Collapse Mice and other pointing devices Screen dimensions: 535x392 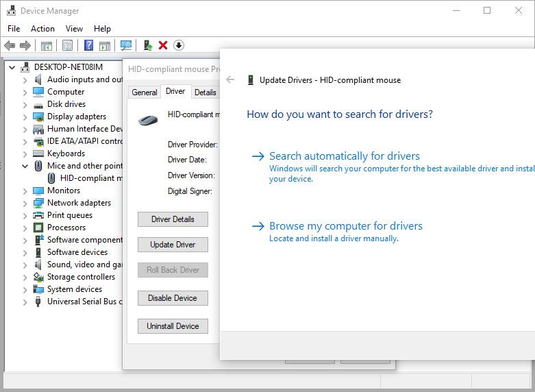pos(25,166)
